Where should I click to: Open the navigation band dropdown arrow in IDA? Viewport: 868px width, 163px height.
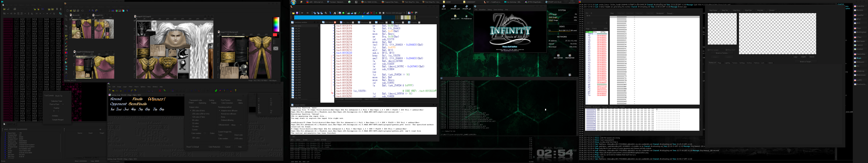[437, 17]
